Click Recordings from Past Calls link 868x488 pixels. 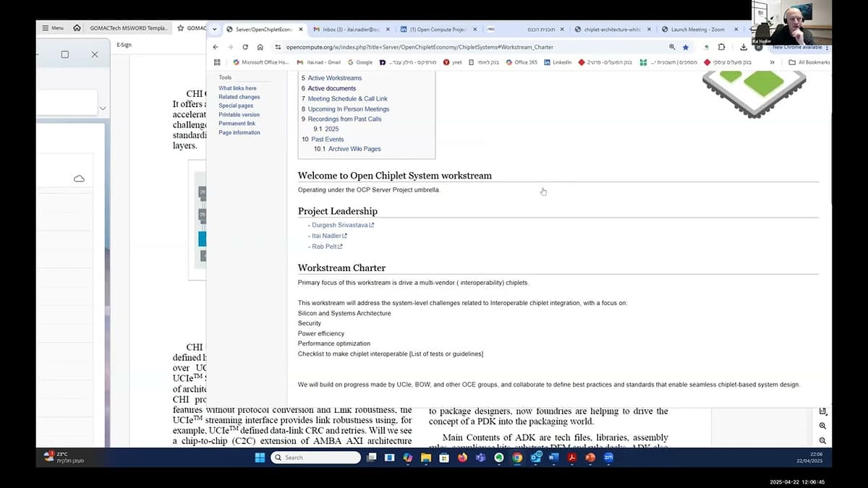[x=345, y=119]
